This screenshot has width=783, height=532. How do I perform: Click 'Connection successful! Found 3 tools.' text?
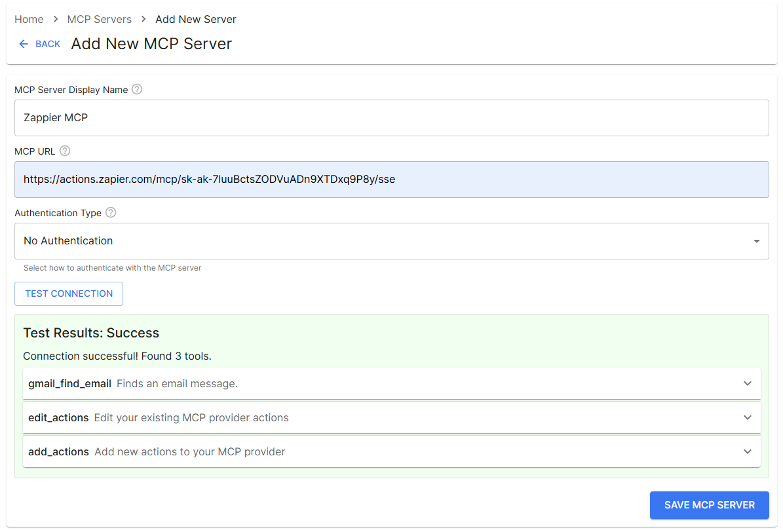[x=117, y=356]
